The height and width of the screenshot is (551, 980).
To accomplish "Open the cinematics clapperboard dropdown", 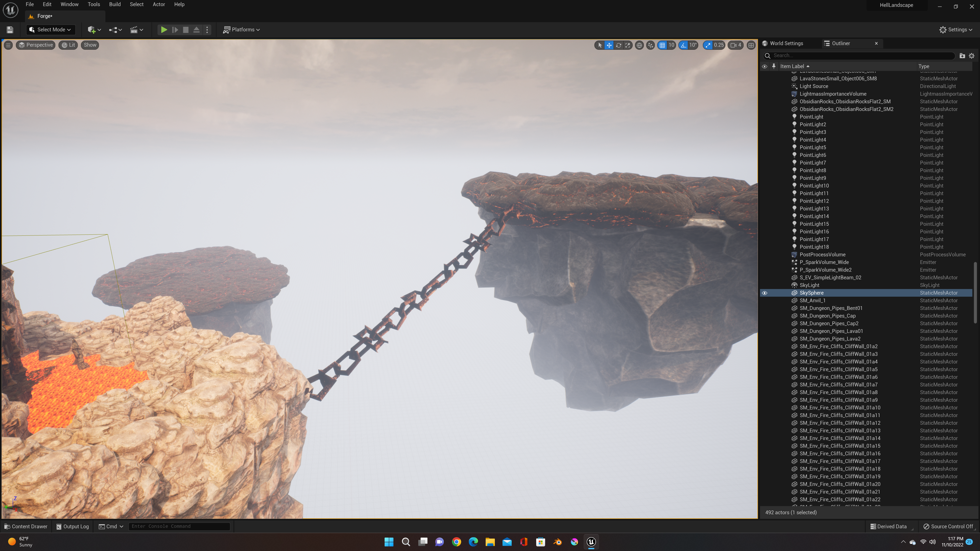I will (x=137, y=30).
